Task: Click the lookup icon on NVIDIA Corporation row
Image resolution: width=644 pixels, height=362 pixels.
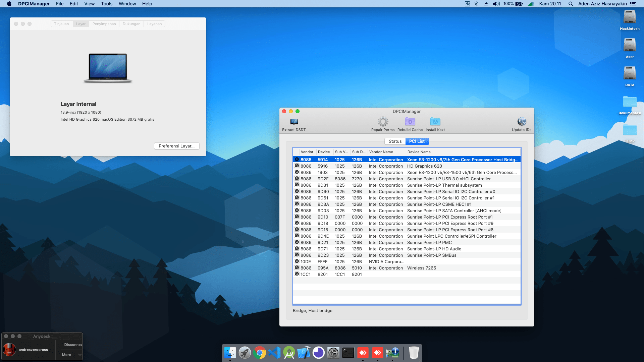Action: point(297,261)
